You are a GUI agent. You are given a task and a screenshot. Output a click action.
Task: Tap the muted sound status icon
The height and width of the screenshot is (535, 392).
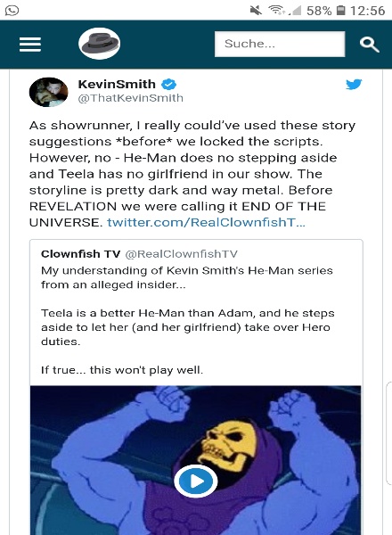[256, 11]
